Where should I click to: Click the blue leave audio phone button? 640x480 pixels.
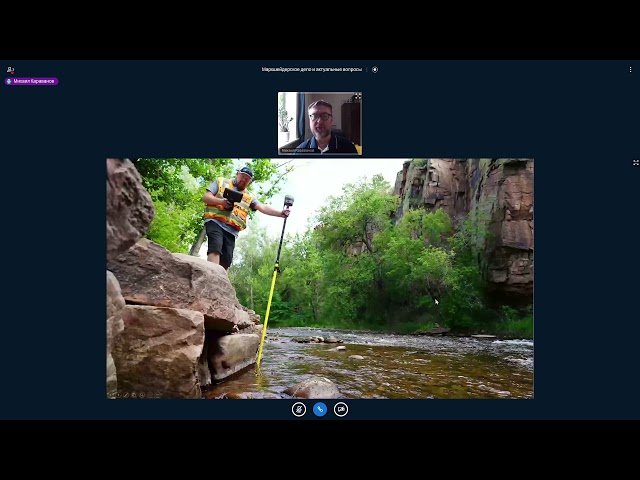[320, 409]
